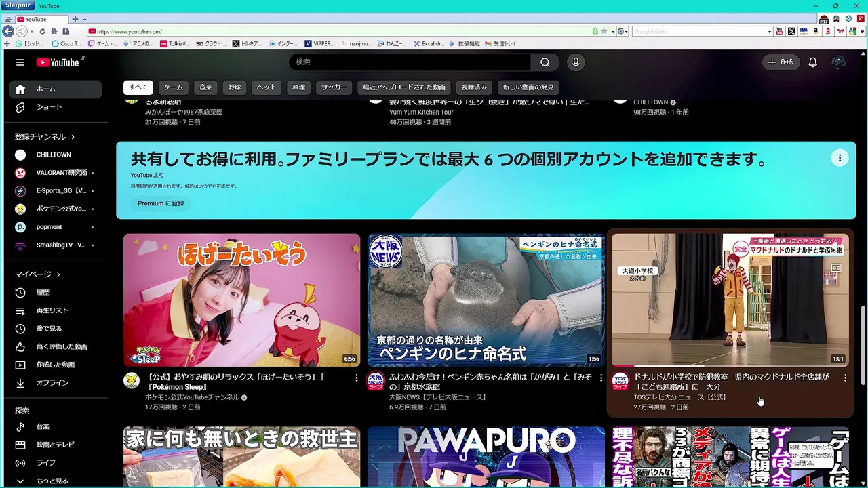Open ほげーたいそう Pokémon Sleep thumbnail
868x488 pixels.
[x=242, y=300]
